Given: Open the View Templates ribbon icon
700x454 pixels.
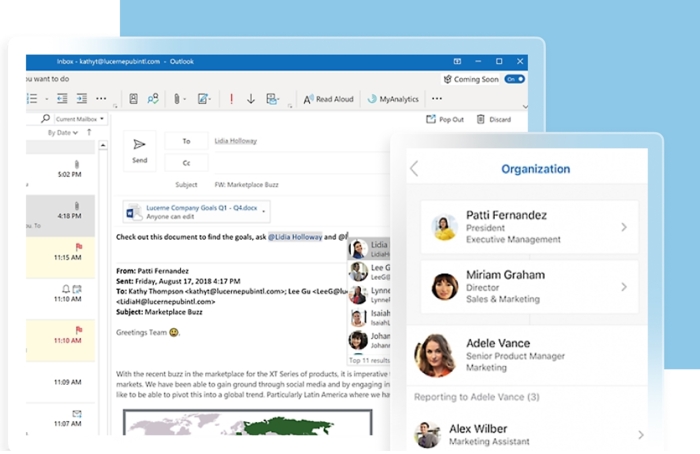Looking at the screenshot, I should click(272, 99).
